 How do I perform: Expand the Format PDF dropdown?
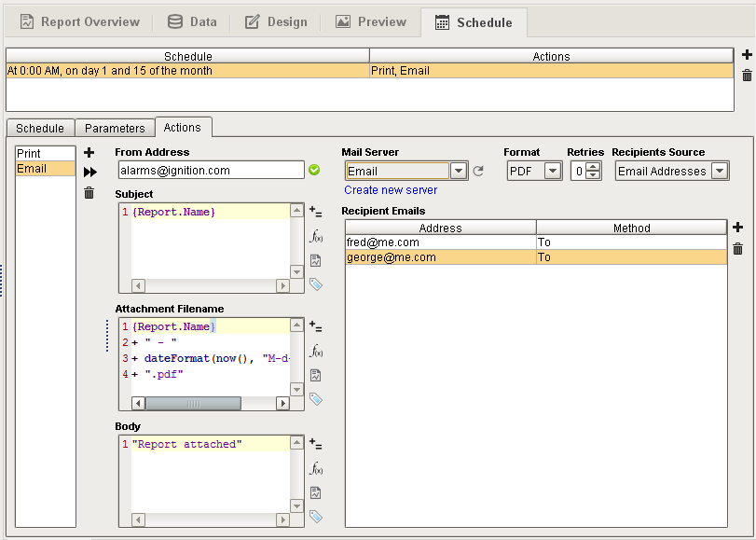click(x=553, y=171)
